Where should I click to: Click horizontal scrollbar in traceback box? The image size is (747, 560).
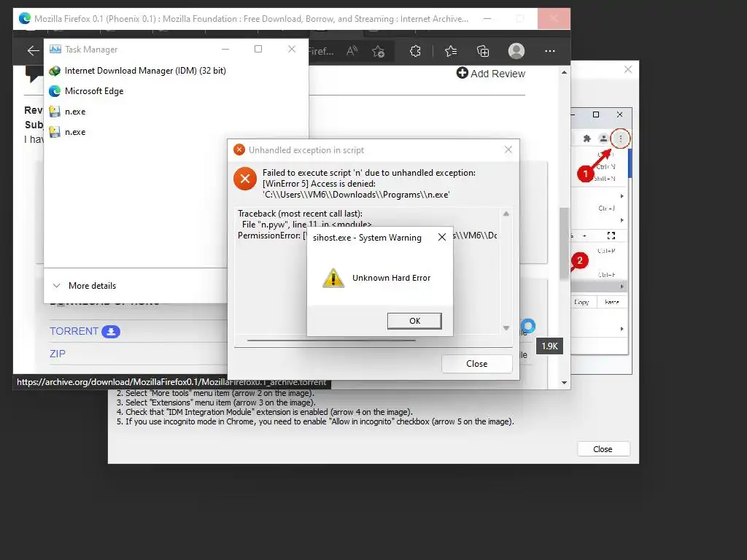click(331, 341)
